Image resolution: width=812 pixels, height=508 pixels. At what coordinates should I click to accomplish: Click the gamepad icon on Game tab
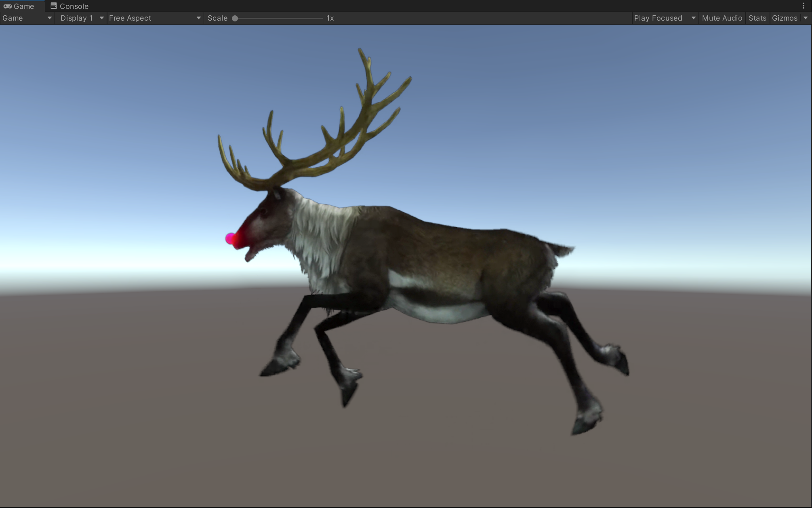[7, 6]
